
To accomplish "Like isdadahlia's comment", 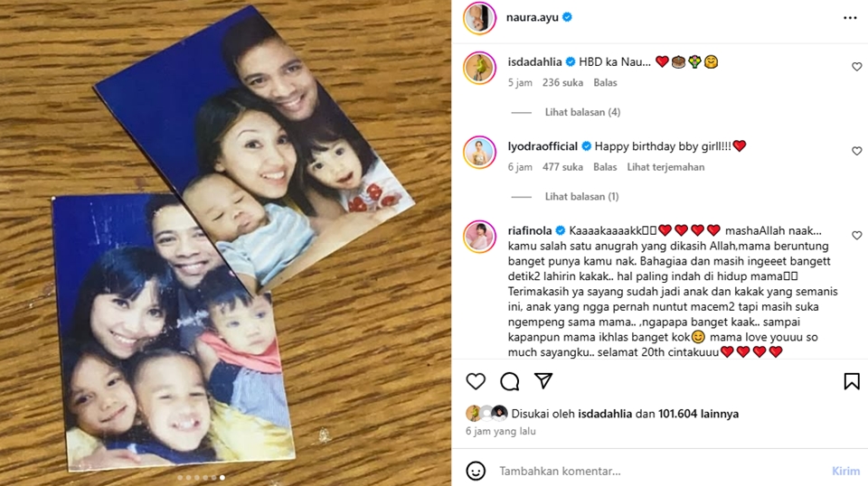I will coord(856,67).
